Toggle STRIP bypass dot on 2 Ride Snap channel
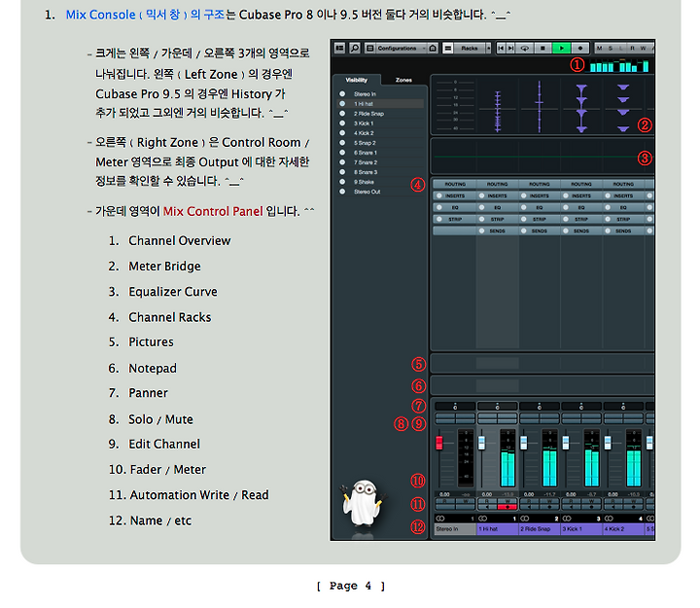 (x=524, y=219)
